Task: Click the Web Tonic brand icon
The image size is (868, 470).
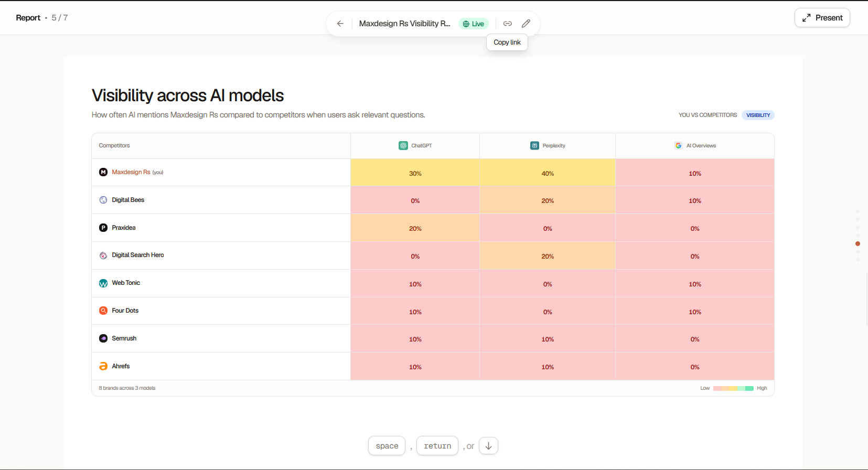Action: click(x=103, y=283)
